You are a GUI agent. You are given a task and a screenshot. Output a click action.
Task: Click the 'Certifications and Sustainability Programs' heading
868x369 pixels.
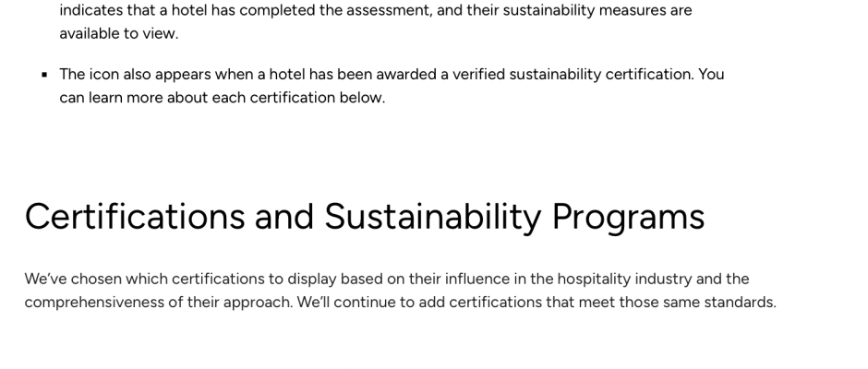pos(364,217)
